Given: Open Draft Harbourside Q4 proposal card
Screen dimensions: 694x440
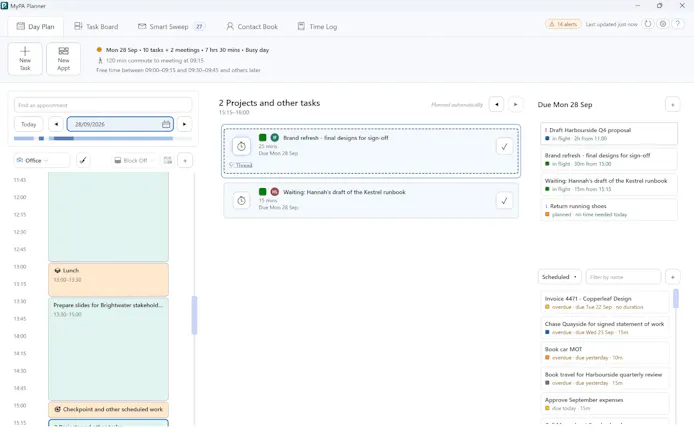Looking at the screenshot, I should pyautogui.click(x=609, y=134).
